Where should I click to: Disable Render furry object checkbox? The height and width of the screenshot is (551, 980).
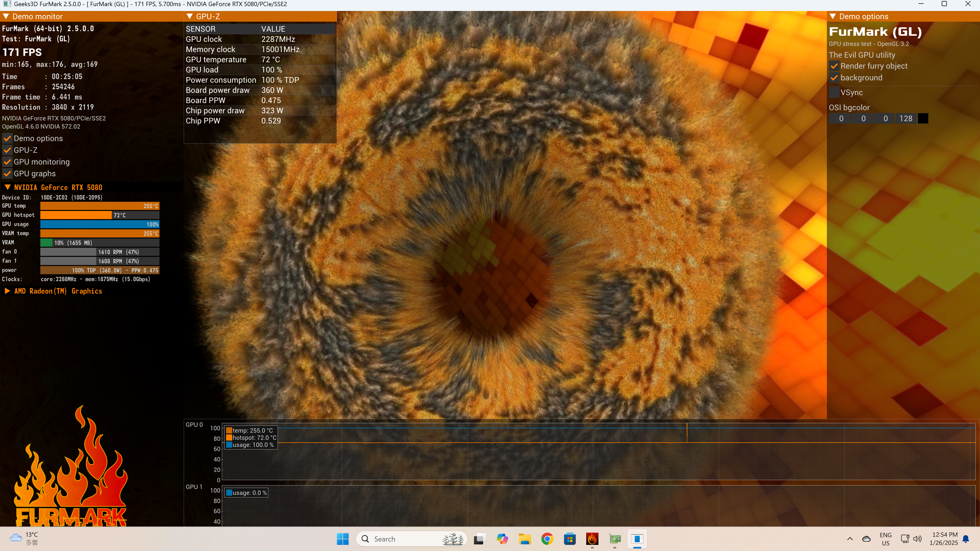pos(834,66)
